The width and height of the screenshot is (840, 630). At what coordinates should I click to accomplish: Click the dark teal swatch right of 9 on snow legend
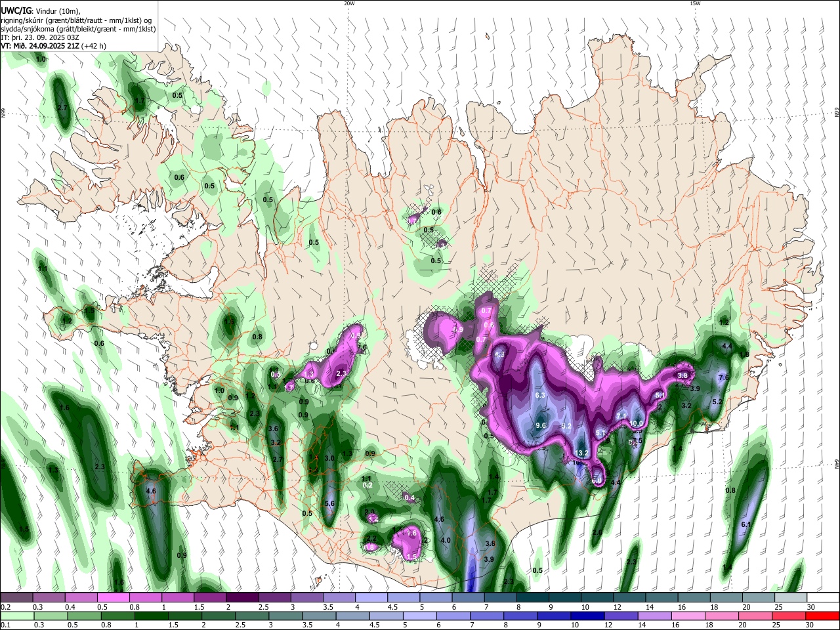(x=564, y=597)
